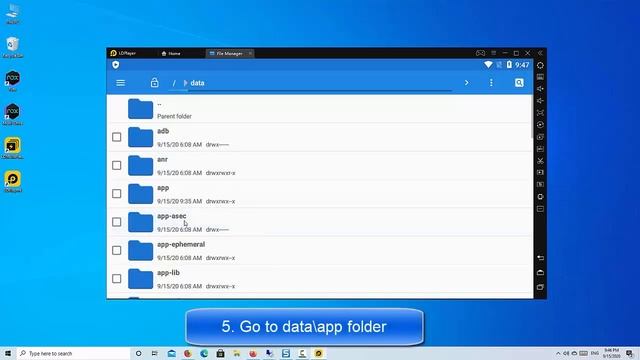The width and height of the screenshot is (640, 360).
Task: Open the app folder icon
Action: click(140, 194)
